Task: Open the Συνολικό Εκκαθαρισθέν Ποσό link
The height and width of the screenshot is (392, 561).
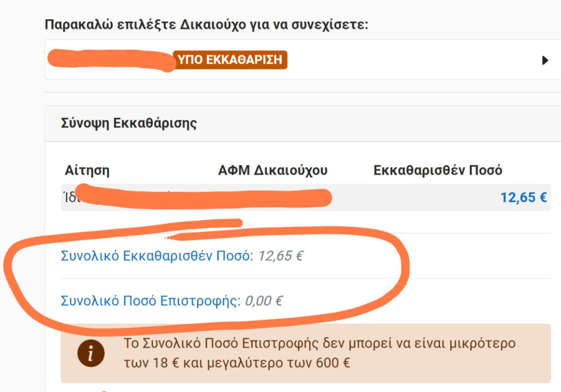Action: point(152,256)
